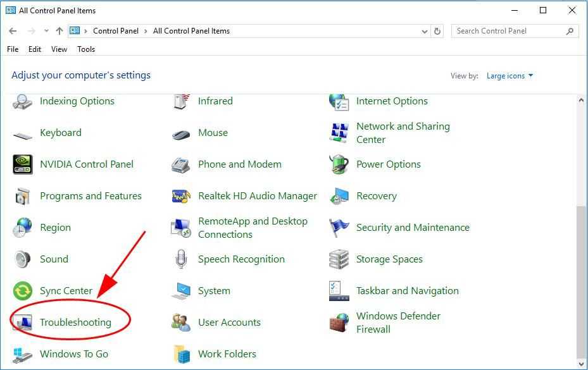This screenshot has height=370, width=588.
Task: Click the vertical scrollbar thumb
Action: [x=581, y=281]
